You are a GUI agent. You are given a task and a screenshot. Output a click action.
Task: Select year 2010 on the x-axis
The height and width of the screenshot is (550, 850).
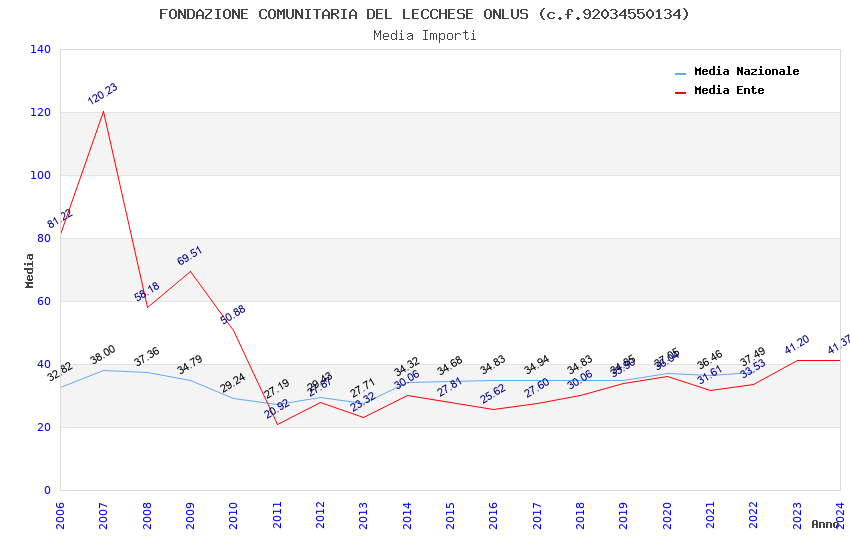click(x=233, y=515)
